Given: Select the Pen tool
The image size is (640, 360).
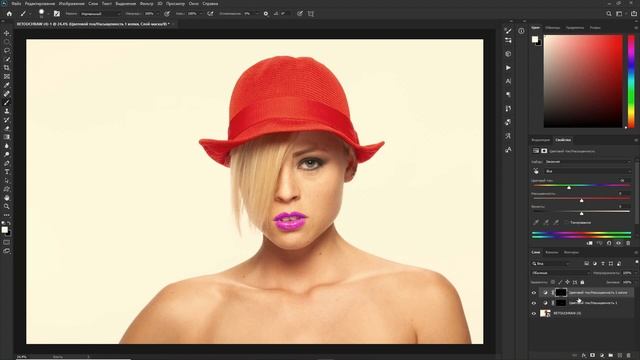Looking at the screenshot, I should pyautogui.click(x=7, y=163).
